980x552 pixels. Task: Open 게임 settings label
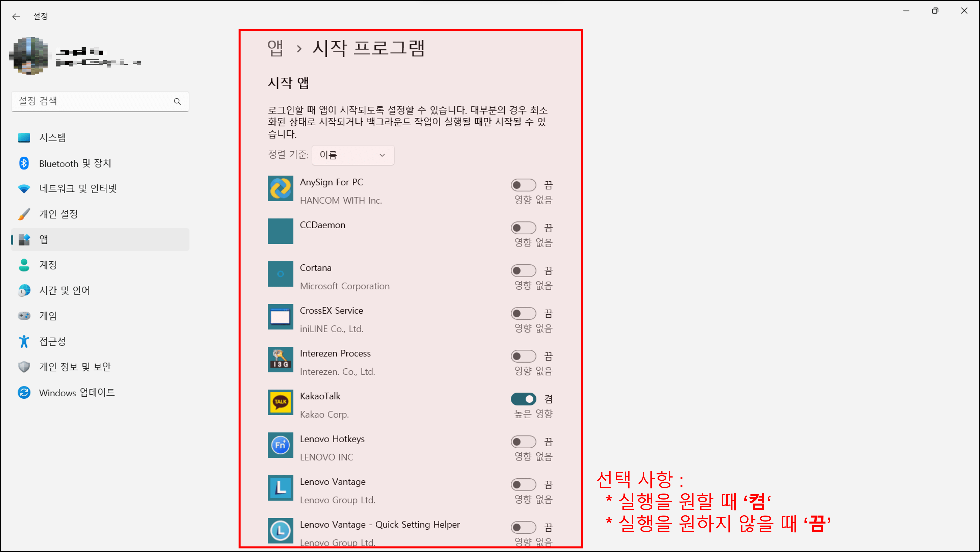pyautogui.click(x=48, y=316)
